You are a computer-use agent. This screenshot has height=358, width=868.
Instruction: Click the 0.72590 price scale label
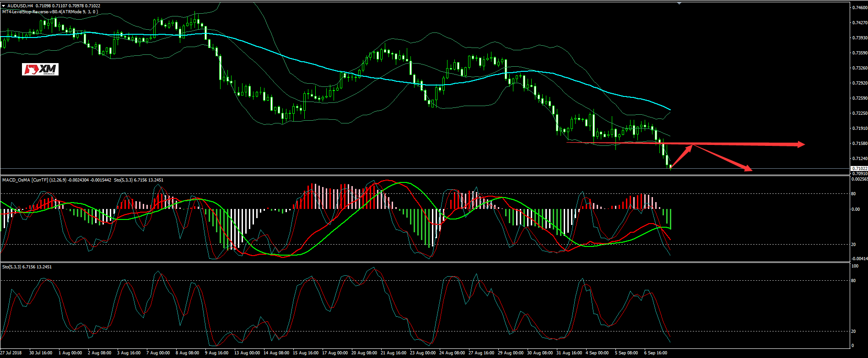(x=860, y=98)
